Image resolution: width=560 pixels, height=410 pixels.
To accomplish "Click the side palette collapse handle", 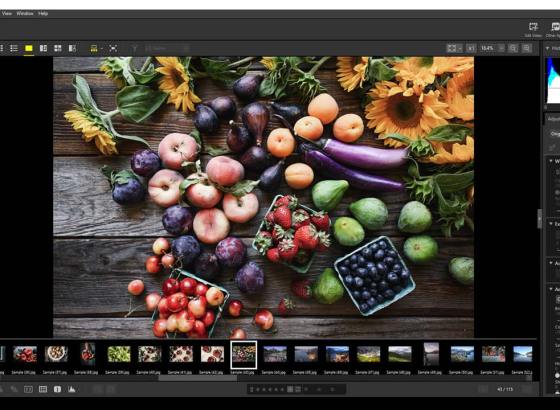I will coord(540,219).
